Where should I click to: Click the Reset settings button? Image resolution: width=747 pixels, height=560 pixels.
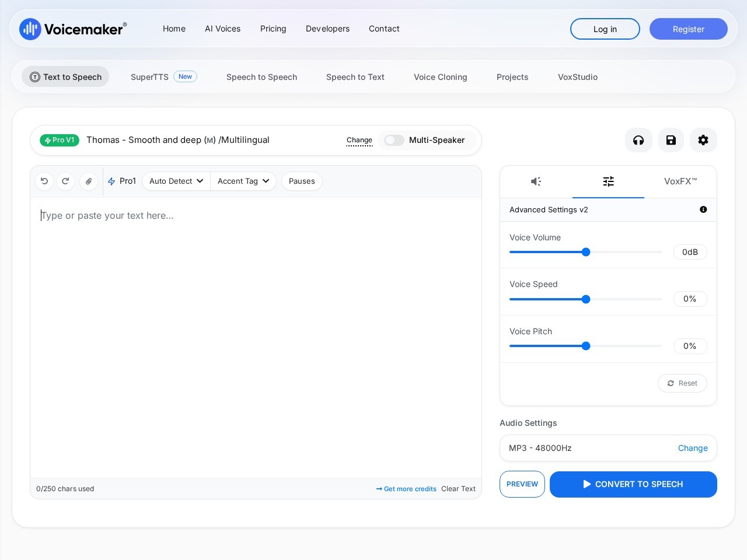click(x=682, y=383)
